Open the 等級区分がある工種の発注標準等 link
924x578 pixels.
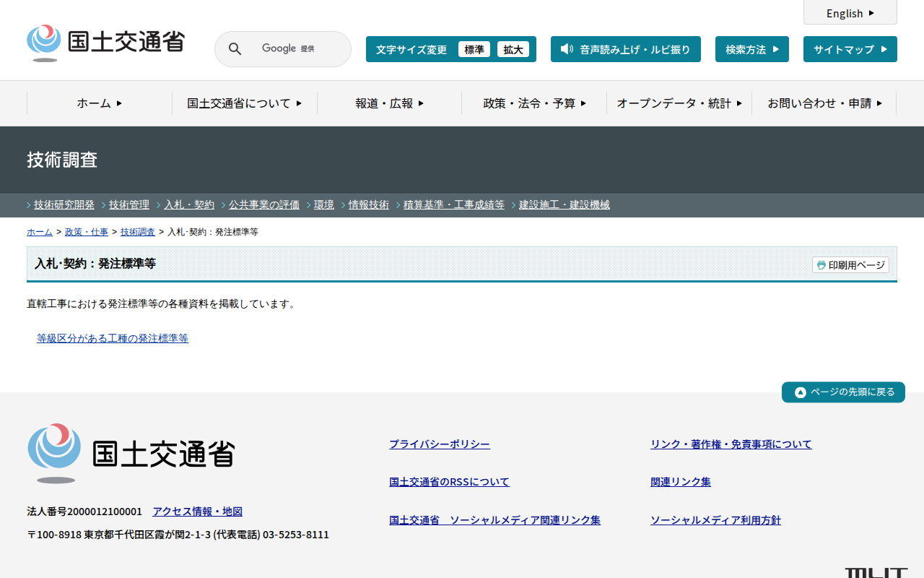coord(113,338)
